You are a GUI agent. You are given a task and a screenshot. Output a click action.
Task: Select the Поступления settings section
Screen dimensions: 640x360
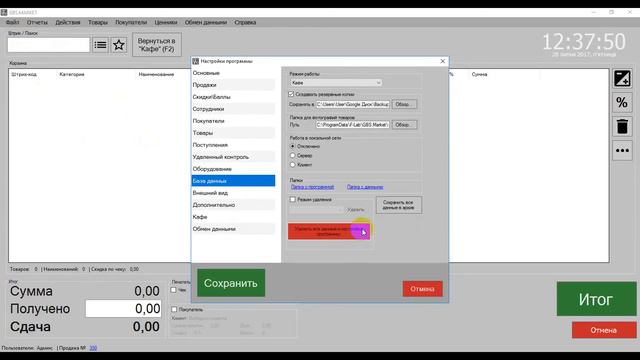pyautogui.click(x=233, y=145)
